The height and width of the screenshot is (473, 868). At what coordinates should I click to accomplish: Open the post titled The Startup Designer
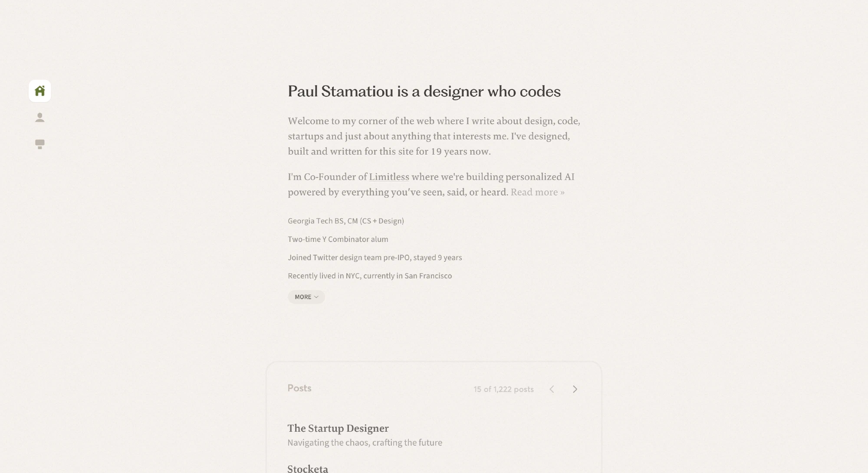338,428
